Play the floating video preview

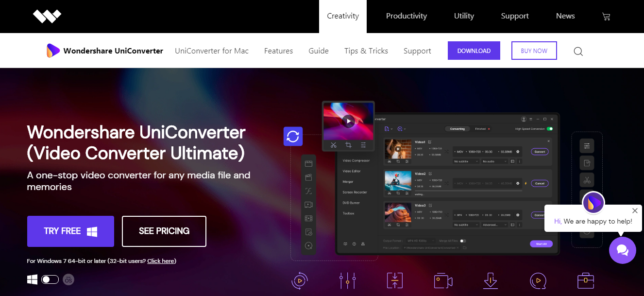click(348, 121)
